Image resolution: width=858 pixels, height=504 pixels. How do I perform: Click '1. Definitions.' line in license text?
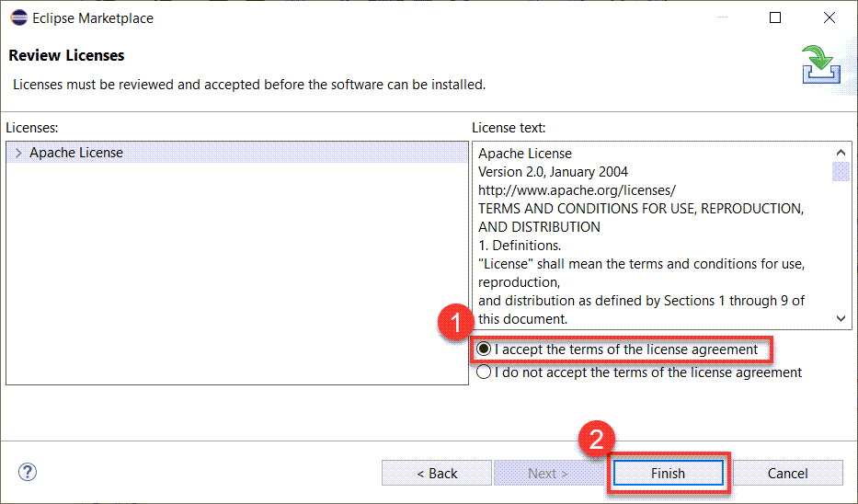pyautogui.click(x=520, y=246)
